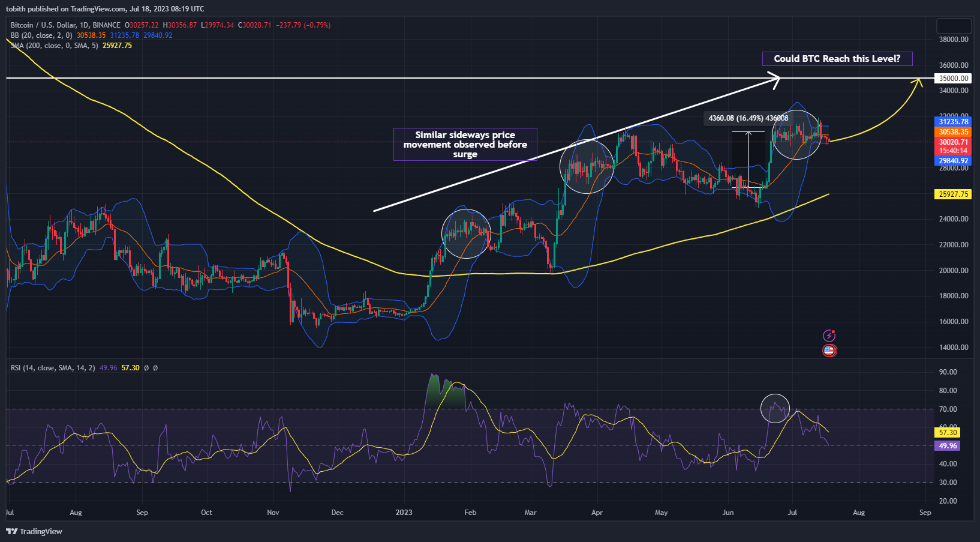
Task: Click the Feb label on time axis
Action: [470, 513]
